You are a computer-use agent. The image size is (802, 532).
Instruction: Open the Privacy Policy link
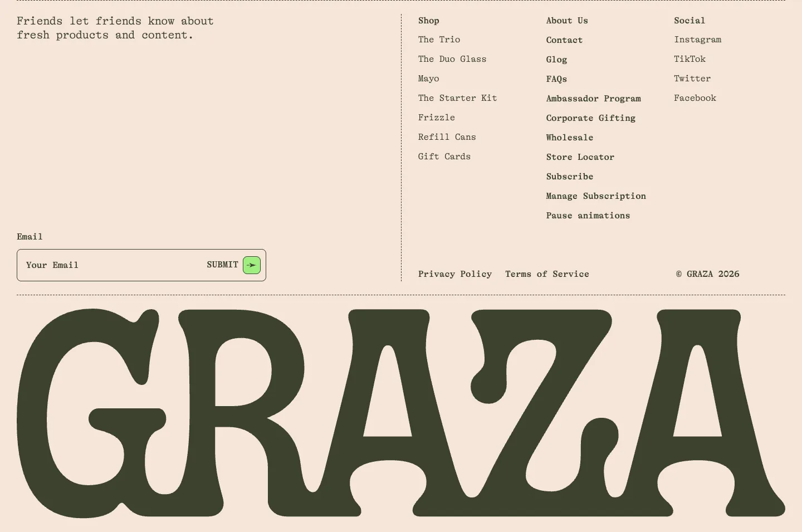pyautogui.click(x=455, y=274)
